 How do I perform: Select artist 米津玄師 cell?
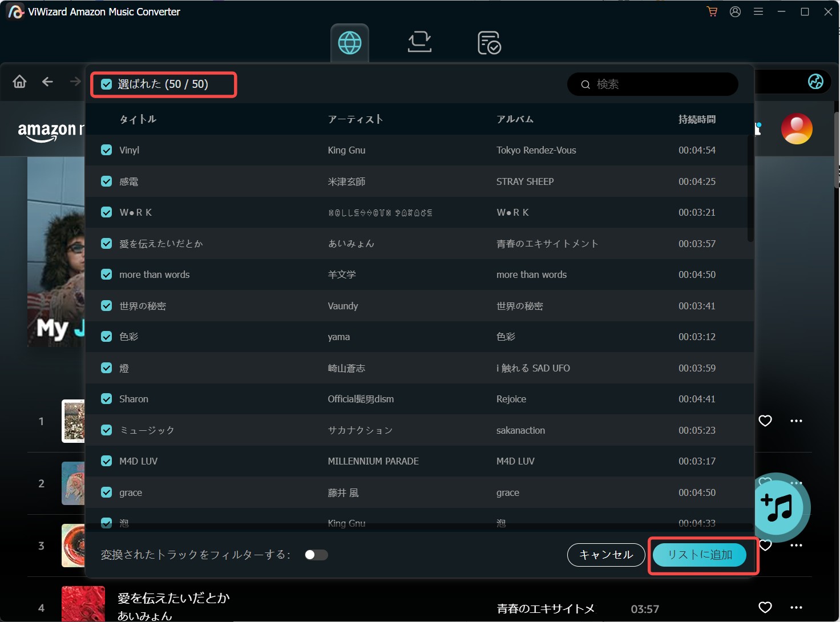coord(346,181)
